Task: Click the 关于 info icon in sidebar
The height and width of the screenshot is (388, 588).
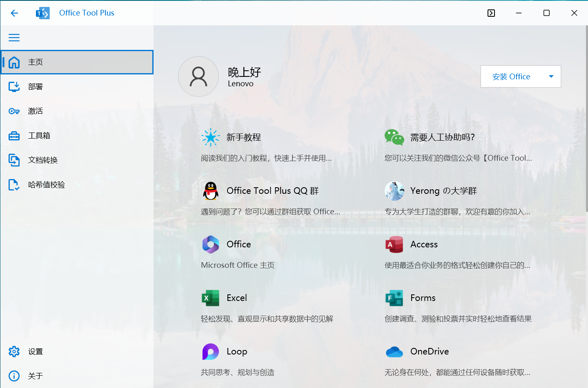Action: (14, 376)
